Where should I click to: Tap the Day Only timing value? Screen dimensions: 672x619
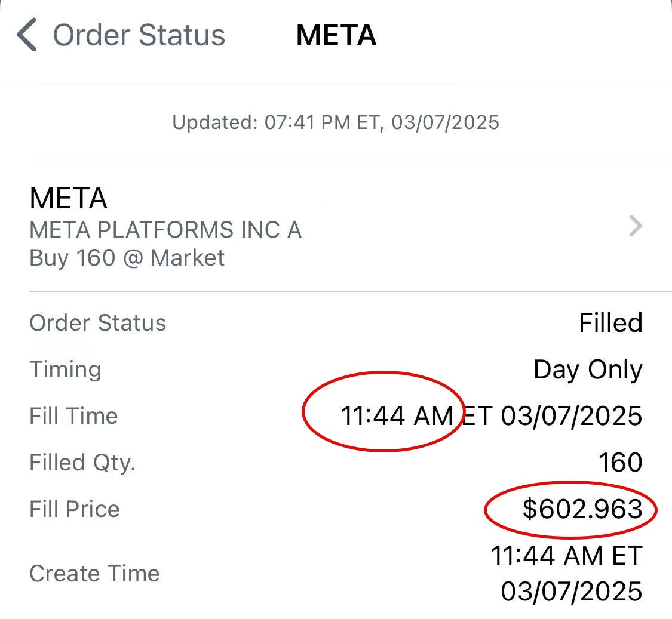coord(588,369)
